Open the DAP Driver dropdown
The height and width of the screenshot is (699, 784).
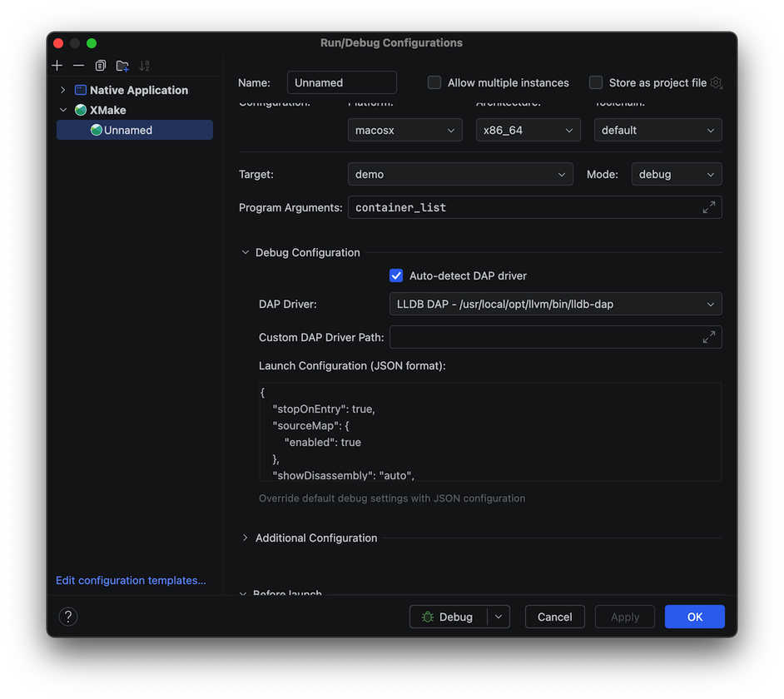coord(555,305)
